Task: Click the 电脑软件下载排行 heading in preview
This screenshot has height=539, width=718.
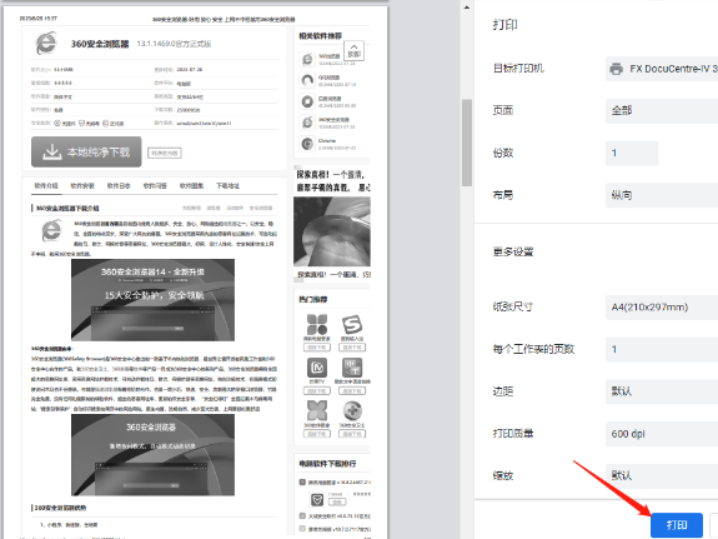Action: pyautogui.click(x=327, y=463)
